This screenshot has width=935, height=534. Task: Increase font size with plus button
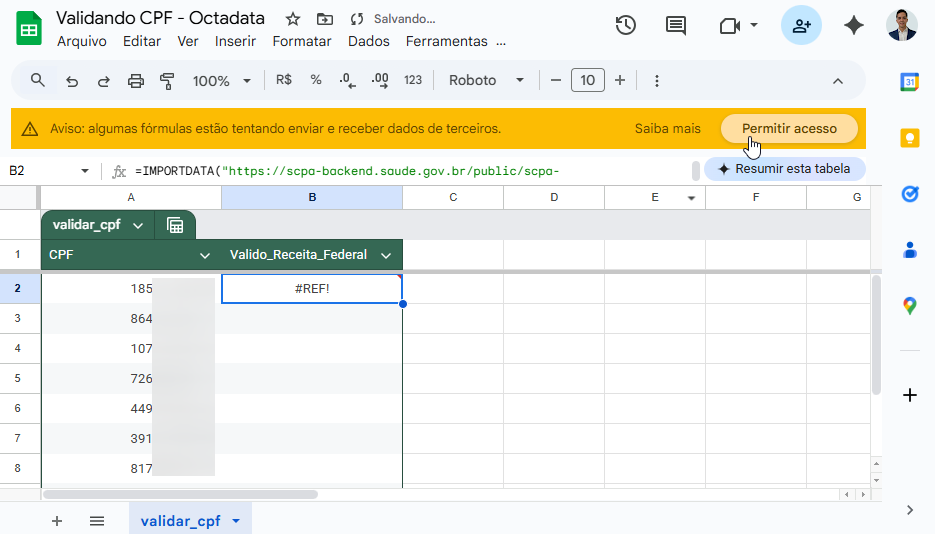(620, 80)
